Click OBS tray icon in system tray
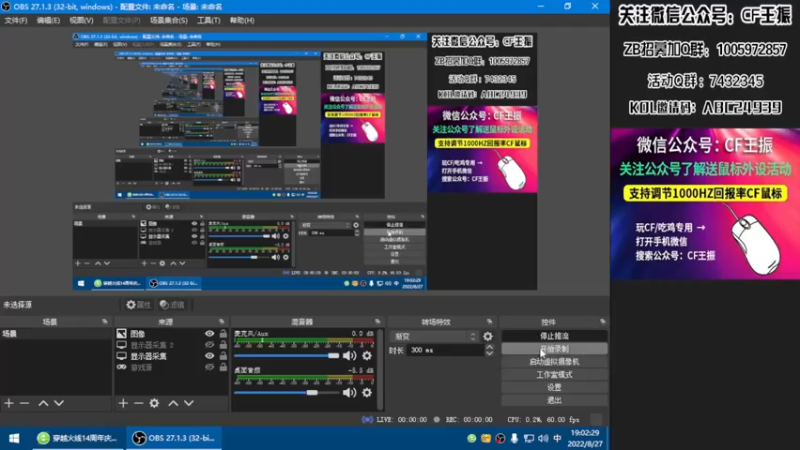This screenshot has height=450, width=800. [500, 438]
